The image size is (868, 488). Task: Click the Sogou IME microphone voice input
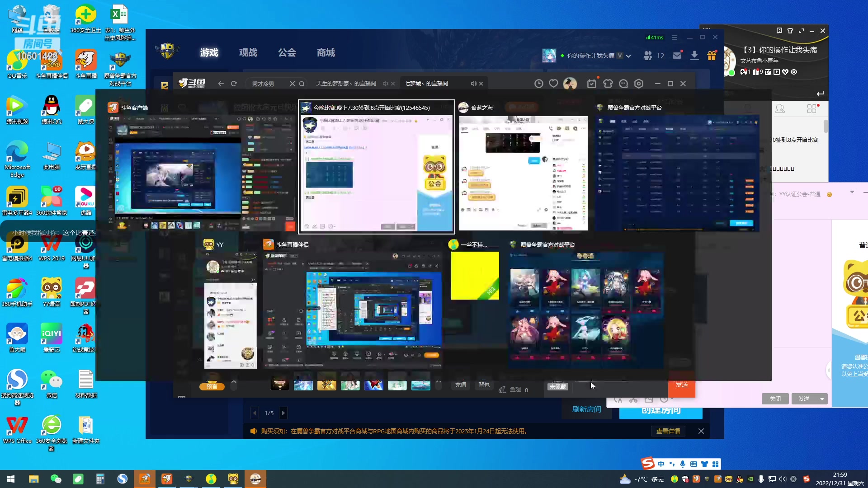[683, 464]
